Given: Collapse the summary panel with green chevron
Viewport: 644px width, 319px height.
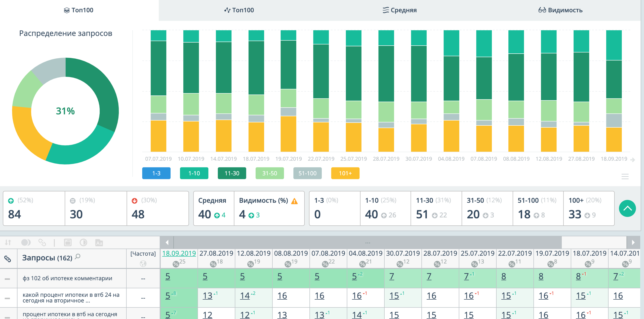Looking at the screenshot, I should point(627,208).
